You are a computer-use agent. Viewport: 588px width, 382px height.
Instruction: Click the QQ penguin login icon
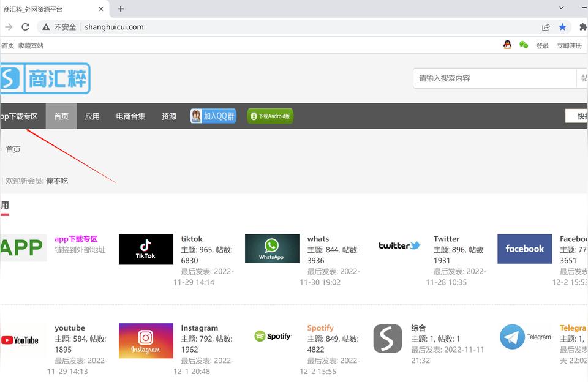pos(507,45)
